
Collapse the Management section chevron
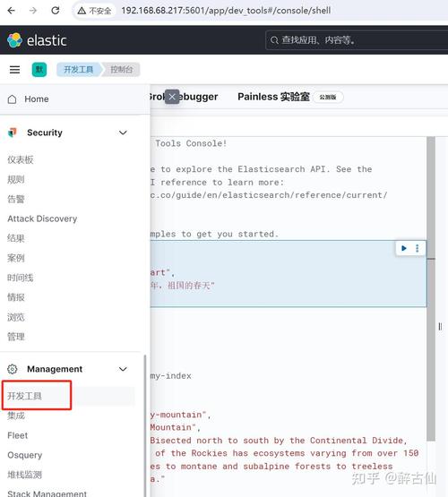point(123,369)
